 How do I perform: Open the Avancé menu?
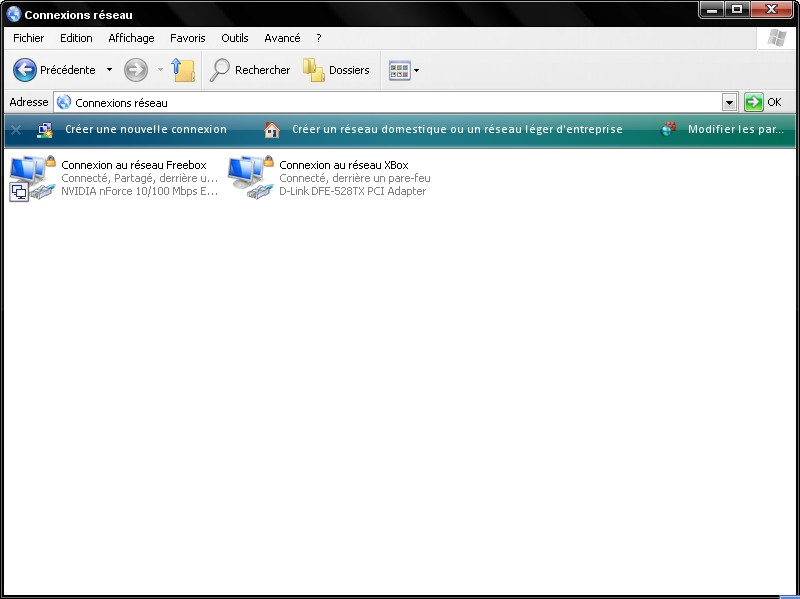click(282, 38)
